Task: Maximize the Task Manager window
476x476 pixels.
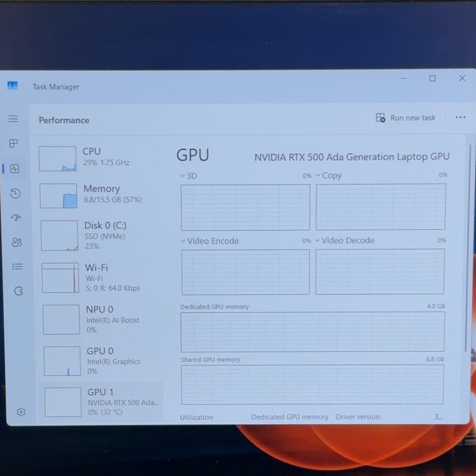Action: [x=432, y=78]
